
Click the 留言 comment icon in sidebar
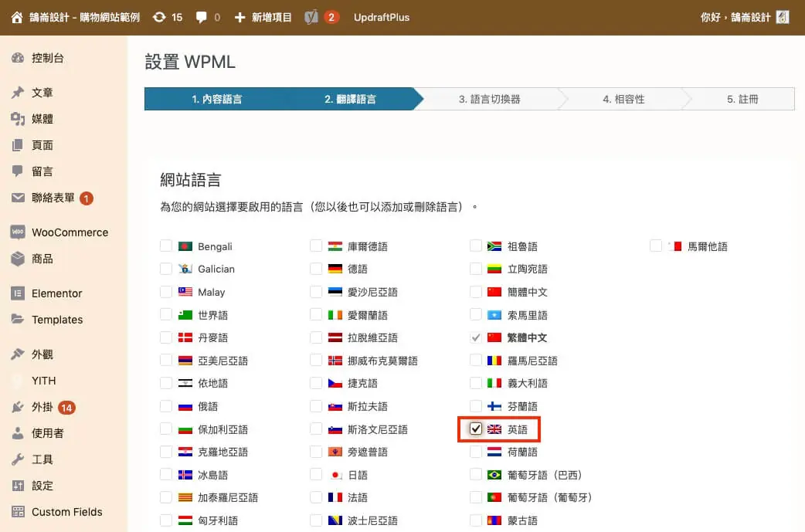(18, 171)
